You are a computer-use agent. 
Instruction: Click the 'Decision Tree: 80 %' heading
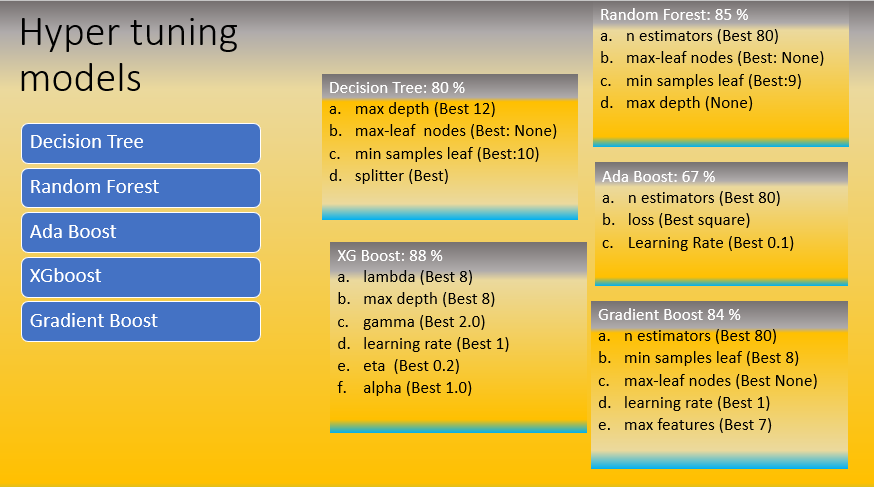pos(397,87)
